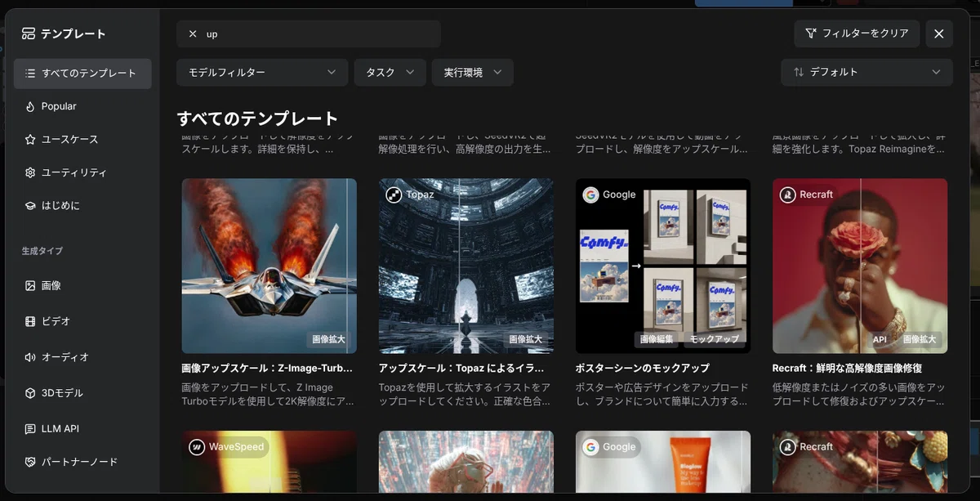Close the template dialog with the X button
This screenshot has width=980, height=501.
tap(939, 34)
